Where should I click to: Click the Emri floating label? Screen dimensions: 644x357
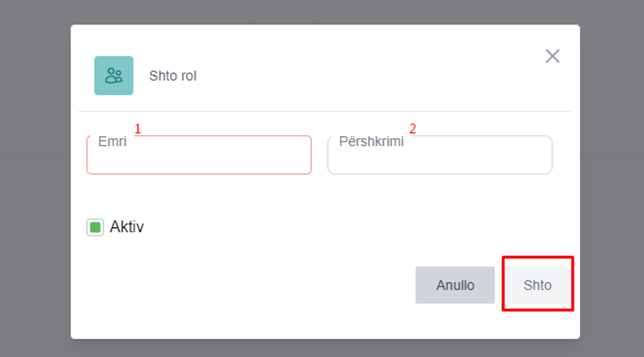click(x=112, y=142)
